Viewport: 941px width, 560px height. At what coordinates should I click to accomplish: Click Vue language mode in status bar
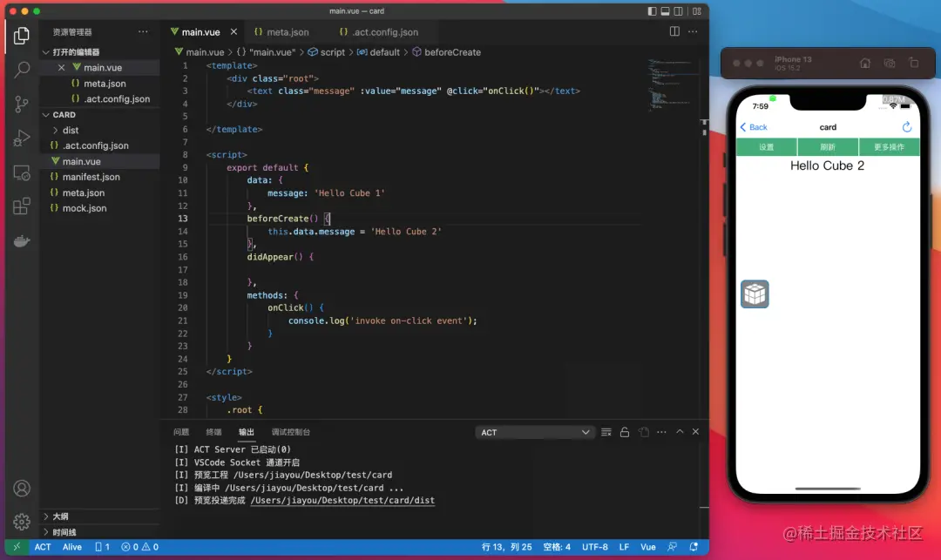point(647,547)
